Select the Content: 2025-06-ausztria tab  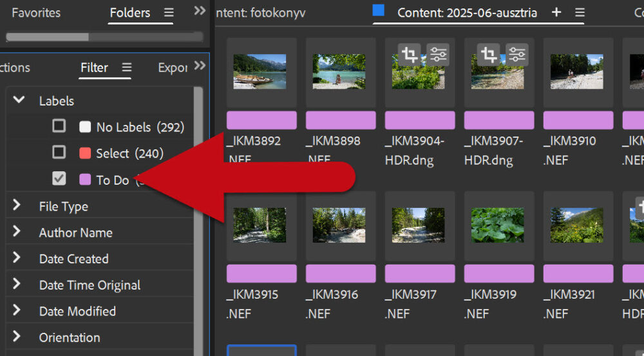click(x=467, y=13)
